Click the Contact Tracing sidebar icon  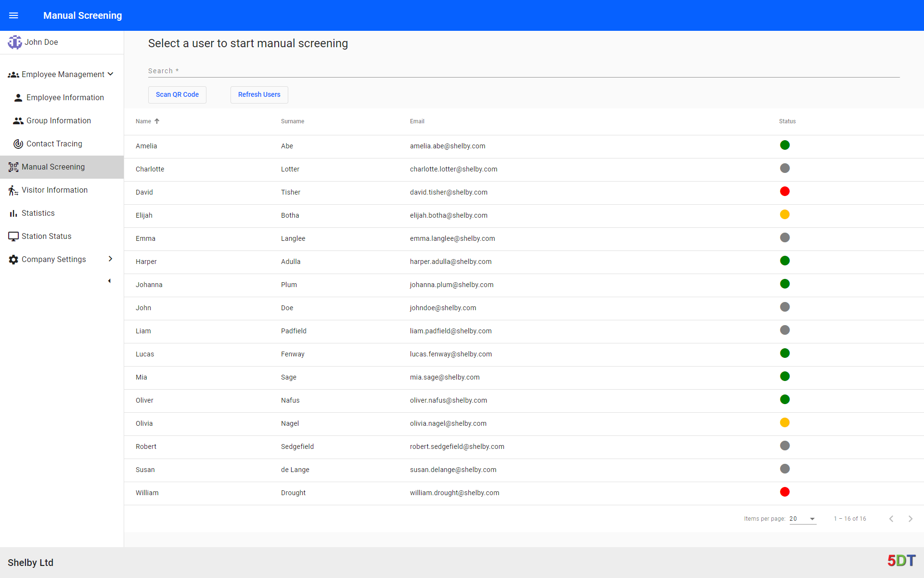17,143
